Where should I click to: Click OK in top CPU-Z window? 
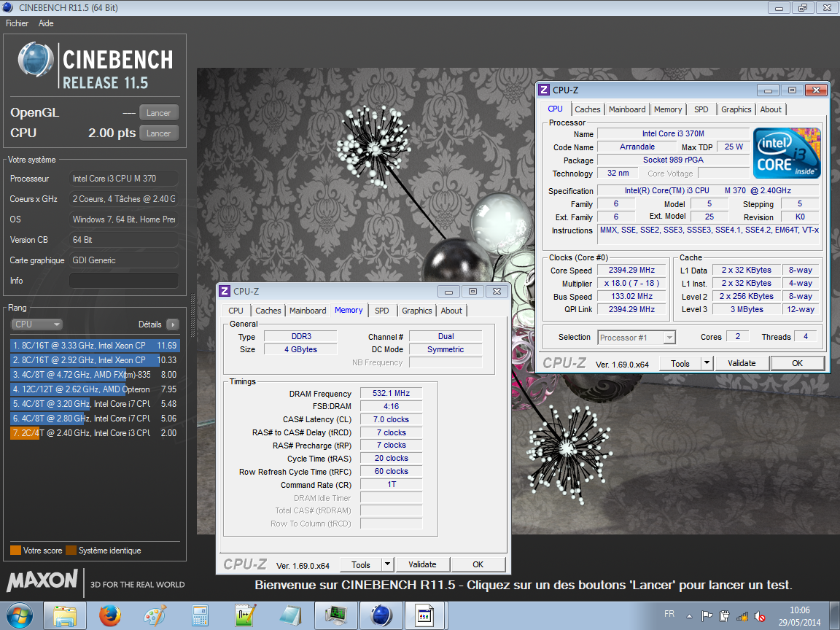(797, 364)
